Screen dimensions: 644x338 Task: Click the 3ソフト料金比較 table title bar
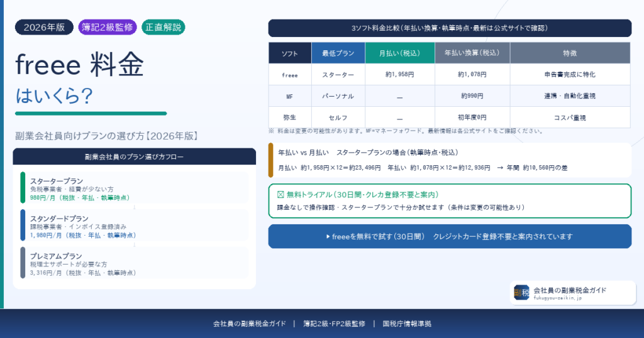(x=450, y=28)
